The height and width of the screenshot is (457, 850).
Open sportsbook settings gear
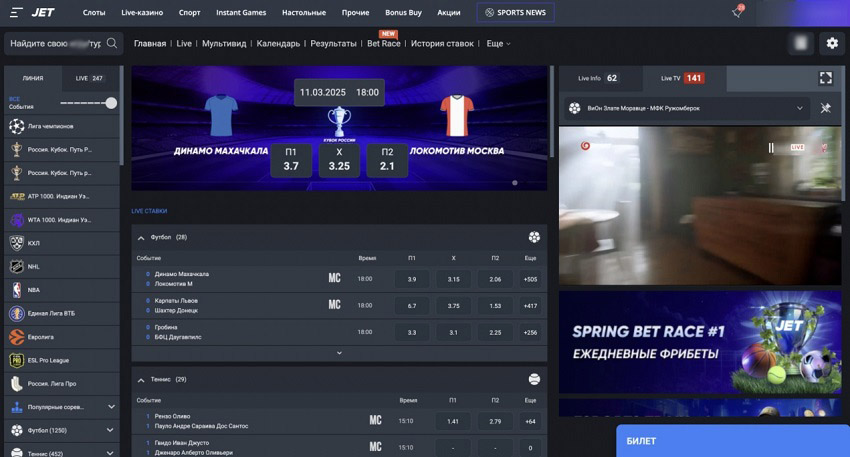click(x=832, y=43)
